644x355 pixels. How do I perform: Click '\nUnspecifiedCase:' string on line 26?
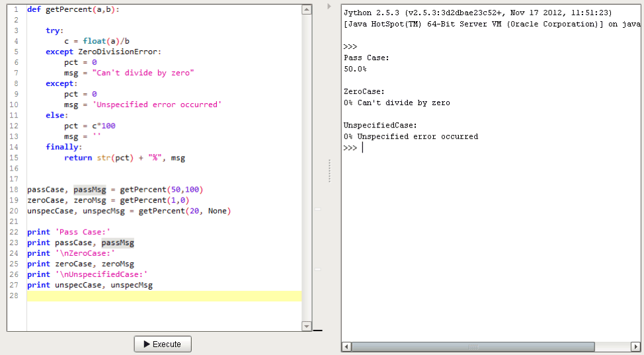coord(101,274)
